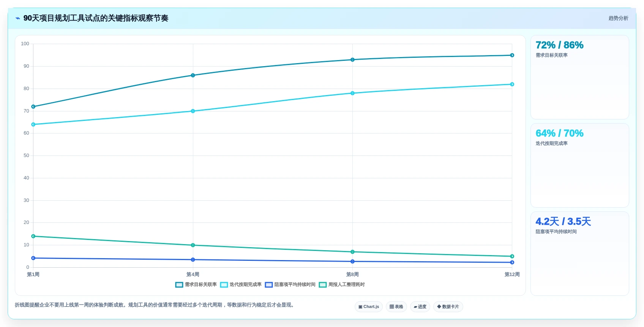Click the 阻塞项平均持续时间 legend label

click(295, 284)
